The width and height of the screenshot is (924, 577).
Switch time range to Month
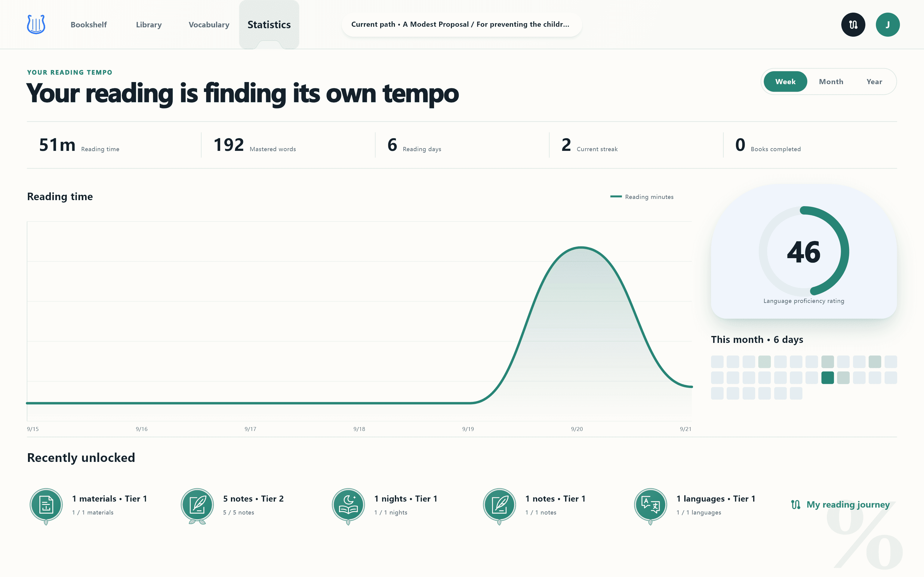pyautogui.click(x=831, y=82)
